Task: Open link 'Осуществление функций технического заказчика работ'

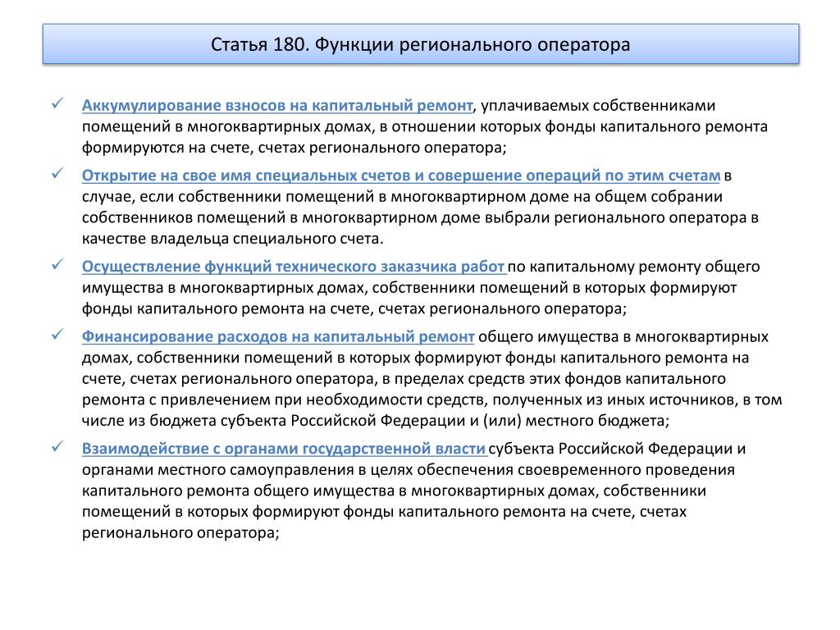Action: click(294, 267)
